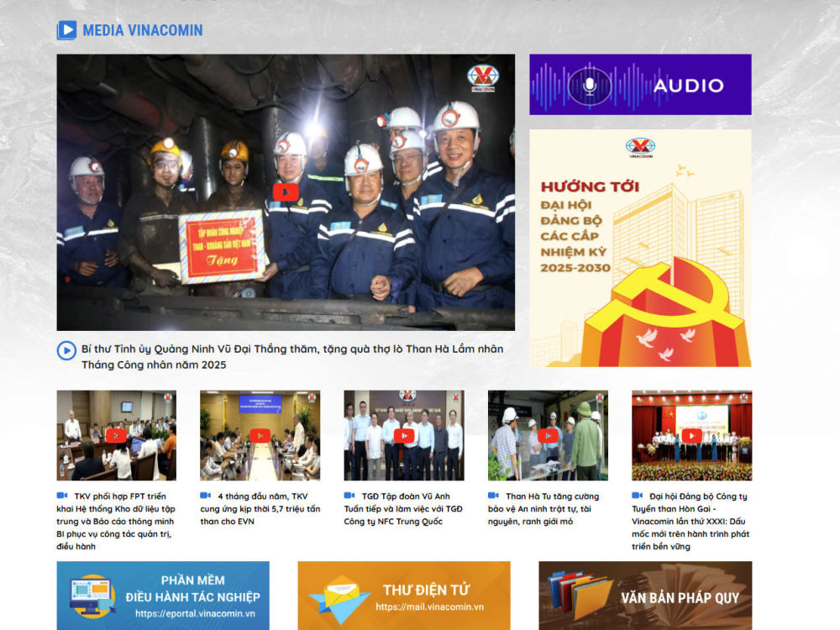The width and height of the screenshot is (840, 630).
Task: Click the Media Vinacomin play icon in header
Action: (x=67, y=30)
